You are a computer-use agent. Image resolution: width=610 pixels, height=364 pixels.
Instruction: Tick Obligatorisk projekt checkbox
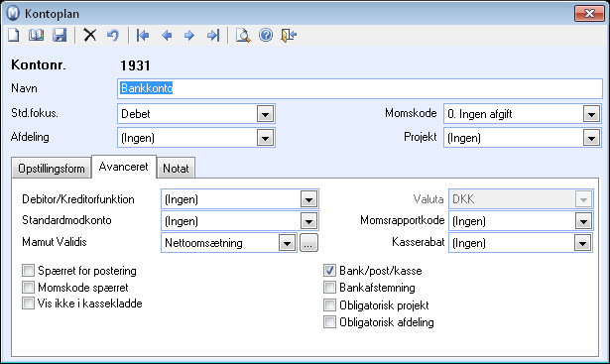pyautogui.click(x=329, y=304)
